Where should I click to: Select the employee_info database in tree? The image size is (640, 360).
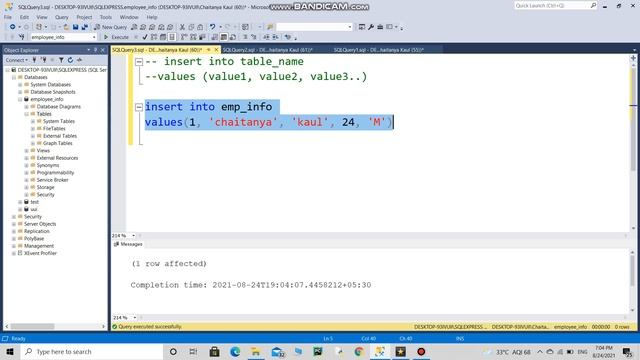(x=47, y=99)
